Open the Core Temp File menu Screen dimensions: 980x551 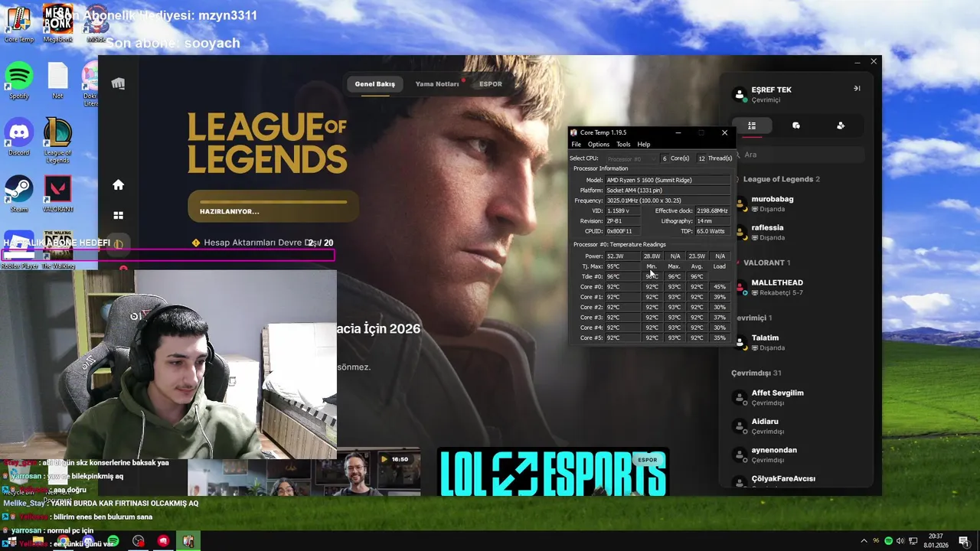576,144
